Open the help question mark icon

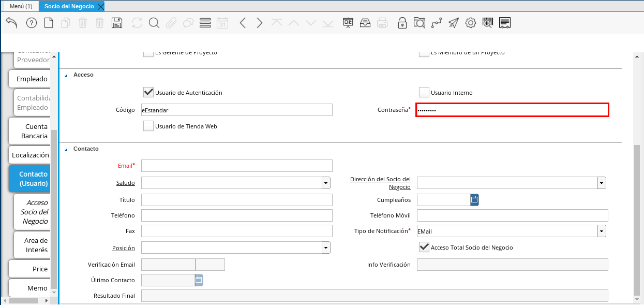[32, 23]
